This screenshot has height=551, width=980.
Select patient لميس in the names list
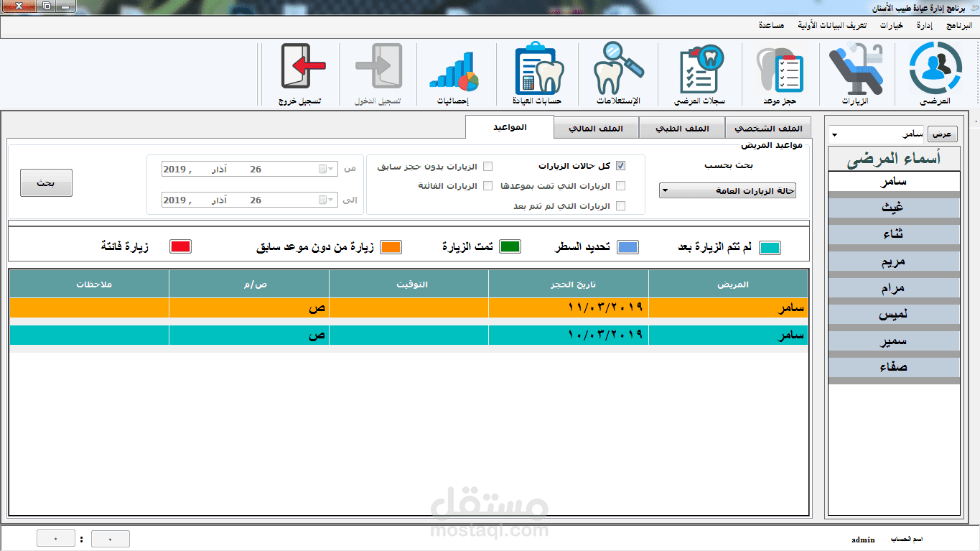(x=894, y=314)
